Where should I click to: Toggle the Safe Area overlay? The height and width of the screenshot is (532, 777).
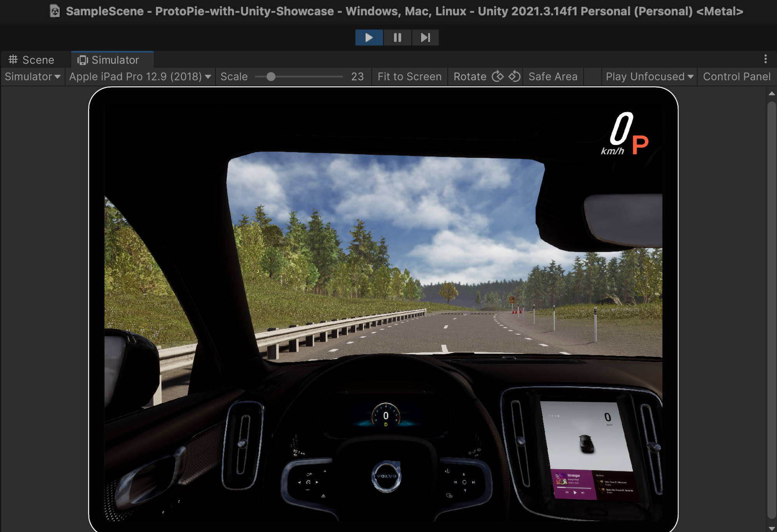tap(552, 77)
